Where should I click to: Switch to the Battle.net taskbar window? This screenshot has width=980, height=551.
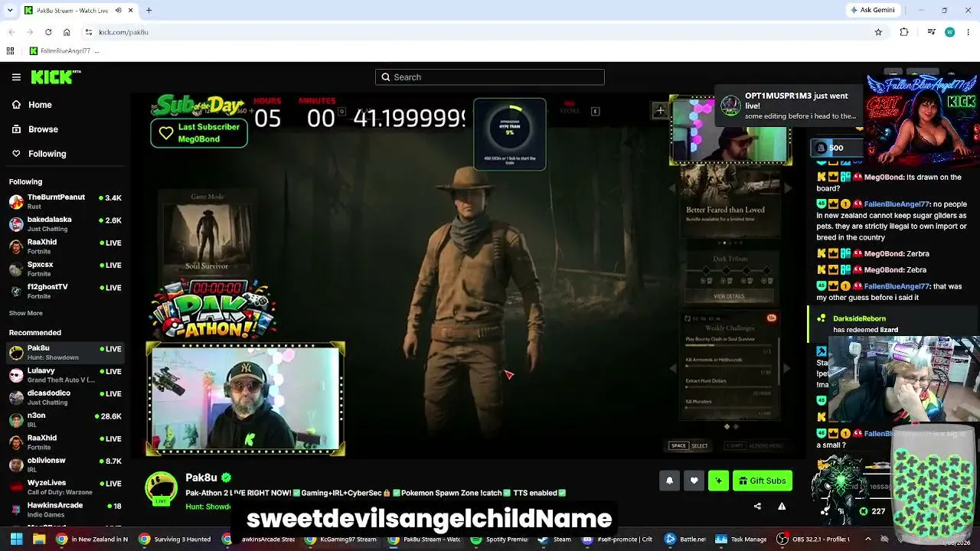[x=686, y=539]
